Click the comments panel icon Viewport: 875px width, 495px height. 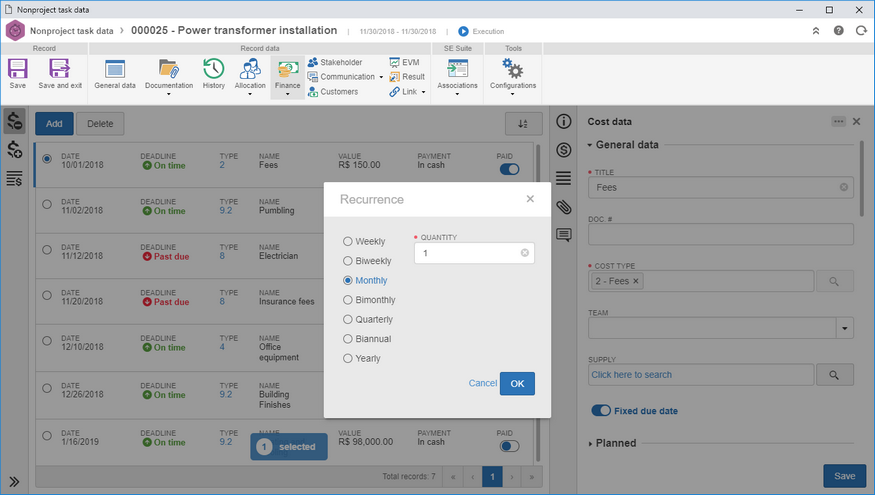pos(564,235)
